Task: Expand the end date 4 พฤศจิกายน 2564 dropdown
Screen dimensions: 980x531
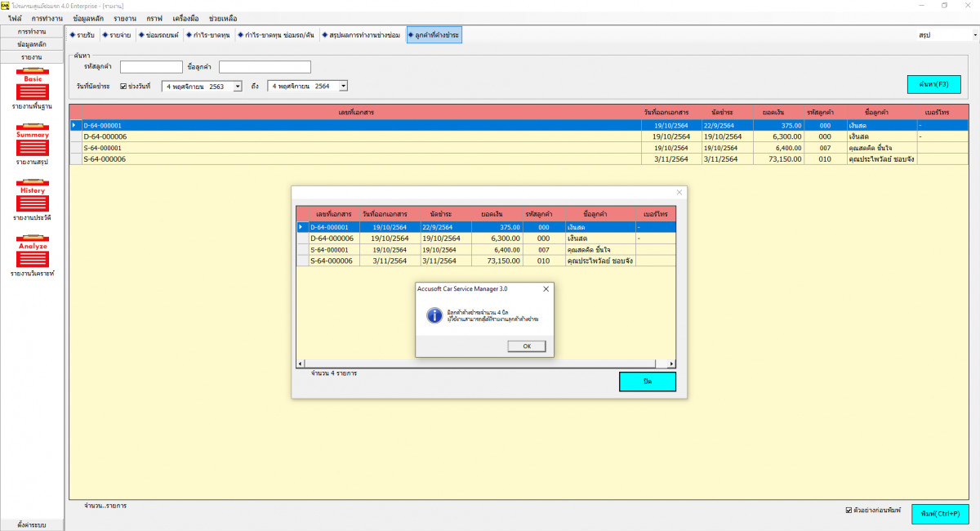Action: (x=343, y=86)
